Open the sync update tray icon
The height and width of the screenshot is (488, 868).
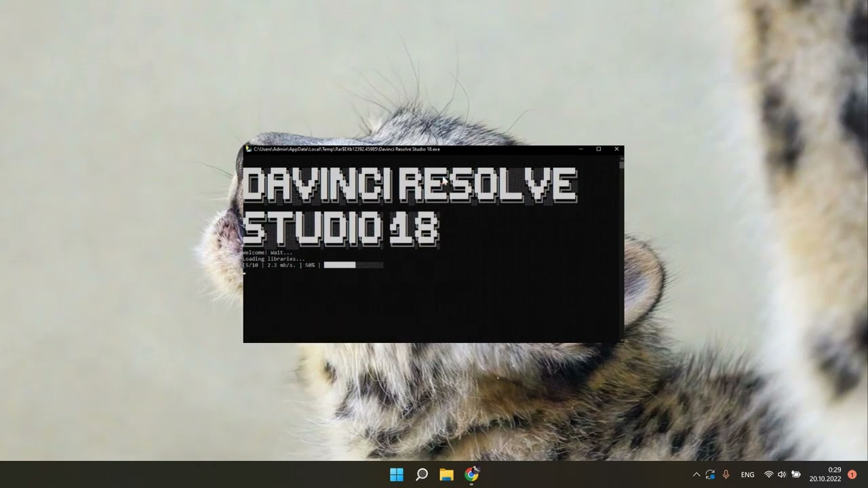(x=710, y=474)
